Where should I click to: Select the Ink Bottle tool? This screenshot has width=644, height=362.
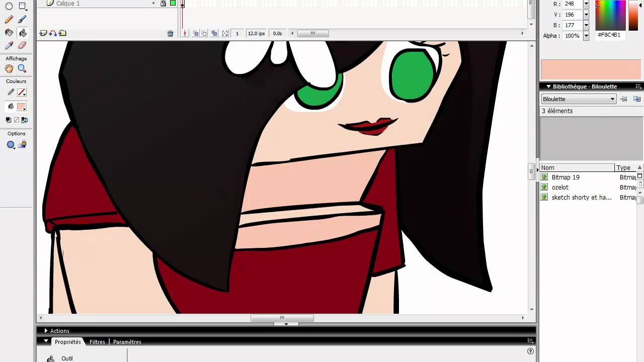9,33
